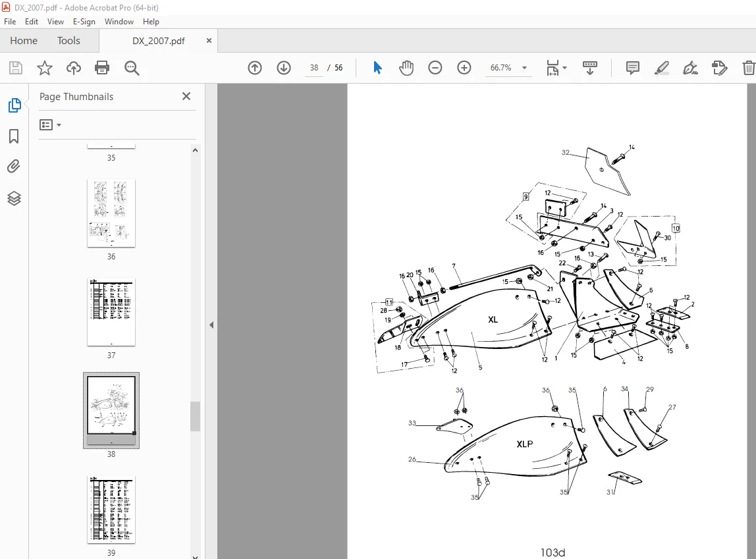Print the document with printer icon

102,68
